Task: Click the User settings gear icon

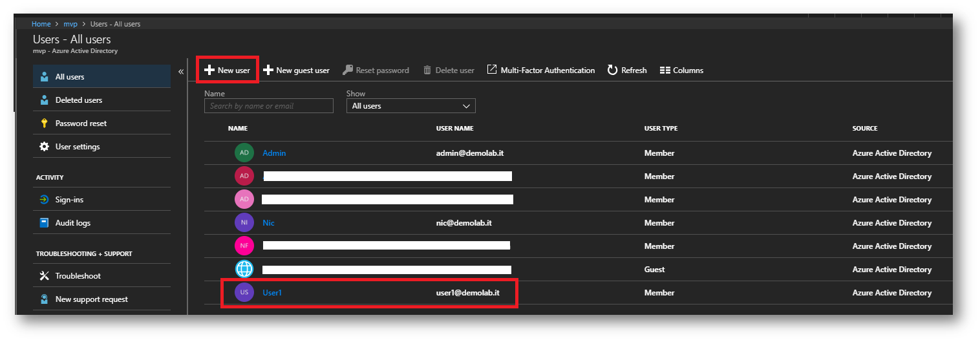Action: click(x=44, y=147)
